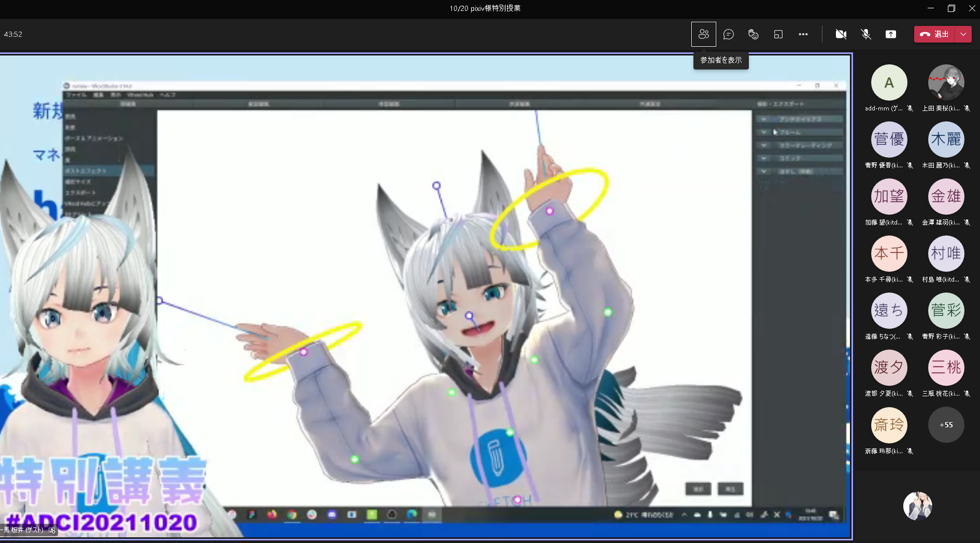
Task: Select the 遠ち participant avatar
Action: 889,311
